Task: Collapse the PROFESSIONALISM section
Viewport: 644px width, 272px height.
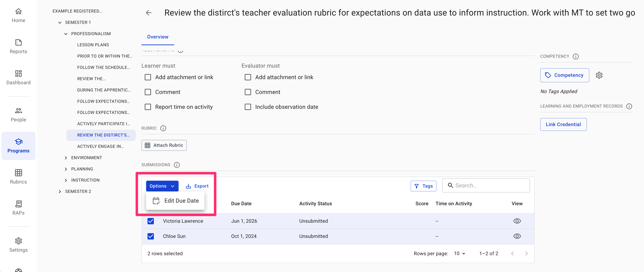Action: [66, 34]
